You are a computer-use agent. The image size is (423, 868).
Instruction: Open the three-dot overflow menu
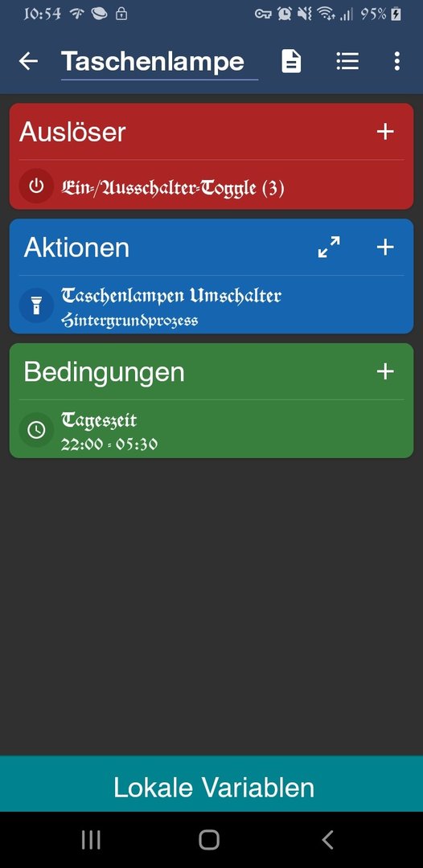coord(396,61)
